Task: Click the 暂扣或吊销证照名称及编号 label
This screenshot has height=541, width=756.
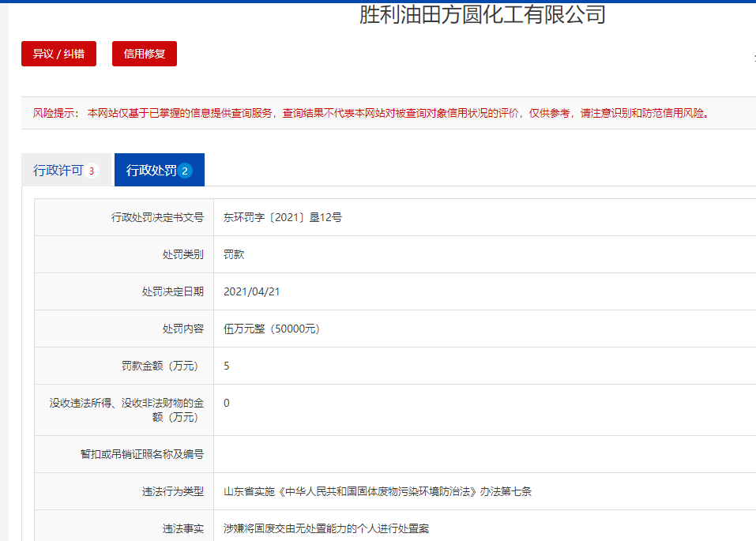Action: [x=142, y=454]
